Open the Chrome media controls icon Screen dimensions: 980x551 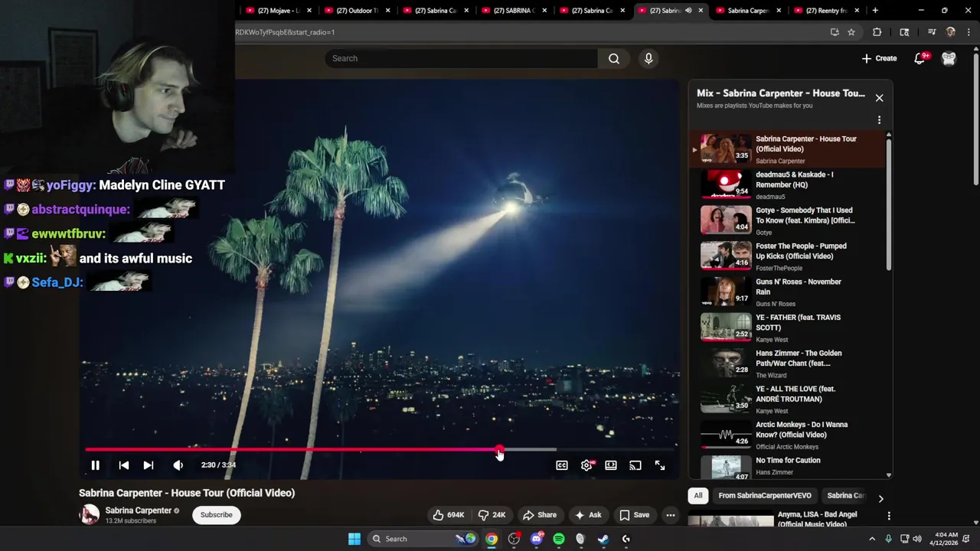pyautogui.click(x=932, y=32)
